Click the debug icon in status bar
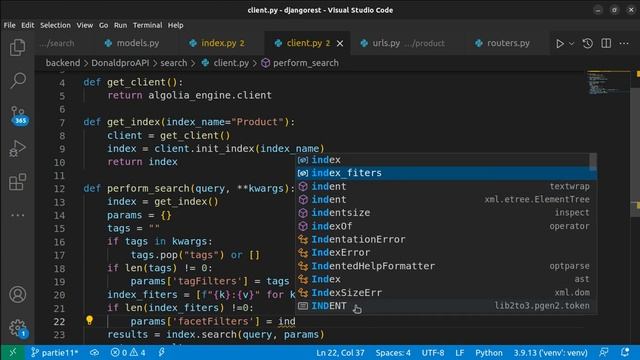Viewport: 640px width, 360px height. [x=162, y=352]
